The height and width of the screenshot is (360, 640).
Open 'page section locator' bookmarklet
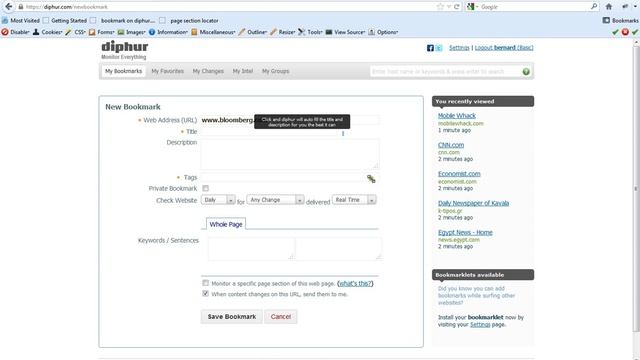[189, 20]
